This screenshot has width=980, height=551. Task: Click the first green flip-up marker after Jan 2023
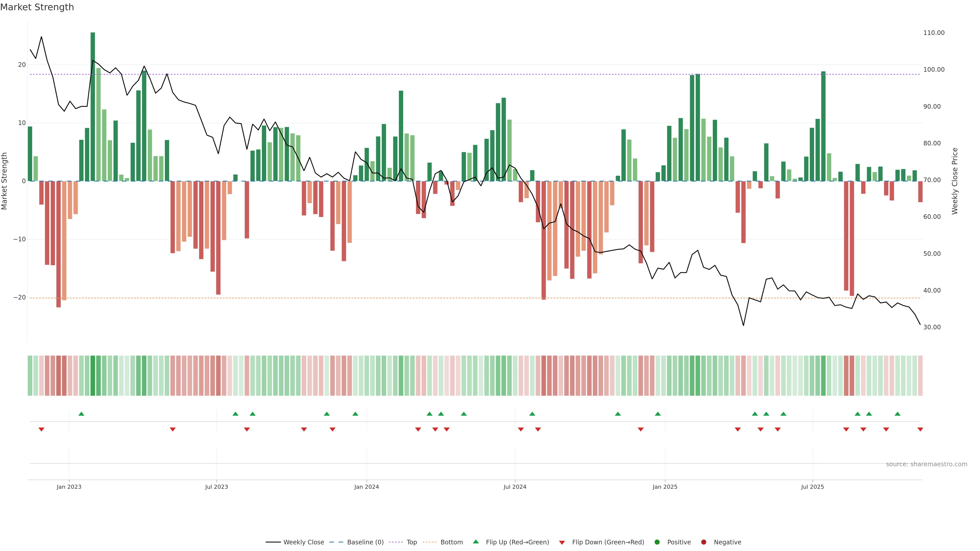click(x=81, y=414)
